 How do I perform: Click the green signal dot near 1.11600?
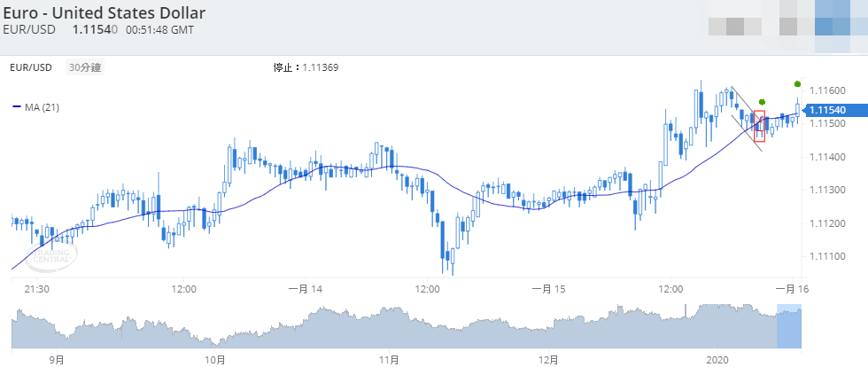pos(798,83)
